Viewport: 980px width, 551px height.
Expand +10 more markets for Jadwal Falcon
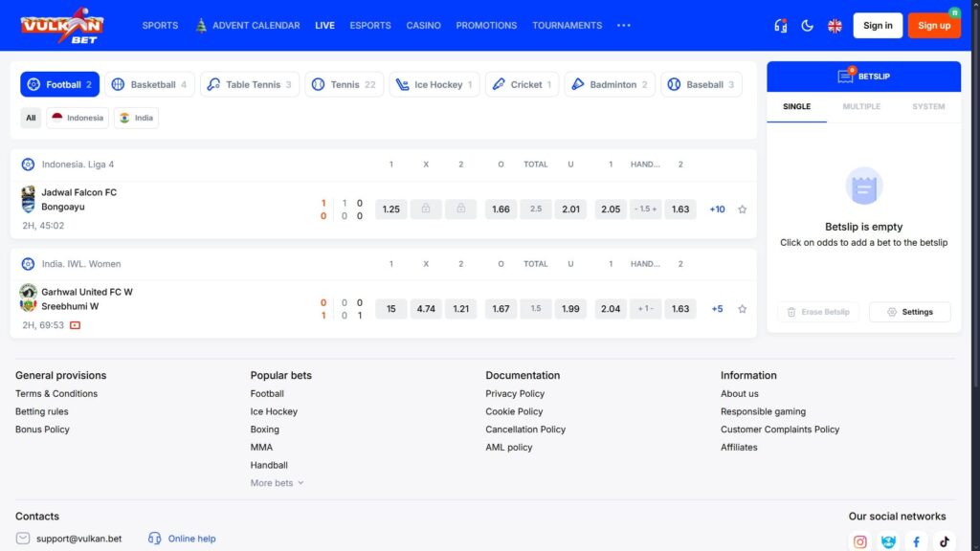pos(717,209)
